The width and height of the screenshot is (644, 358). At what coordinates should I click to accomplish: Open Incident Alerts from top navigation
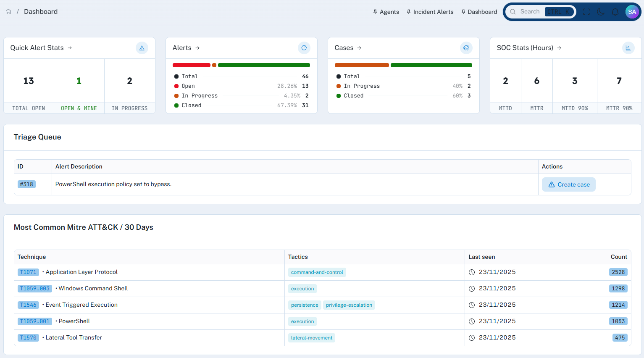pos(433,12)
